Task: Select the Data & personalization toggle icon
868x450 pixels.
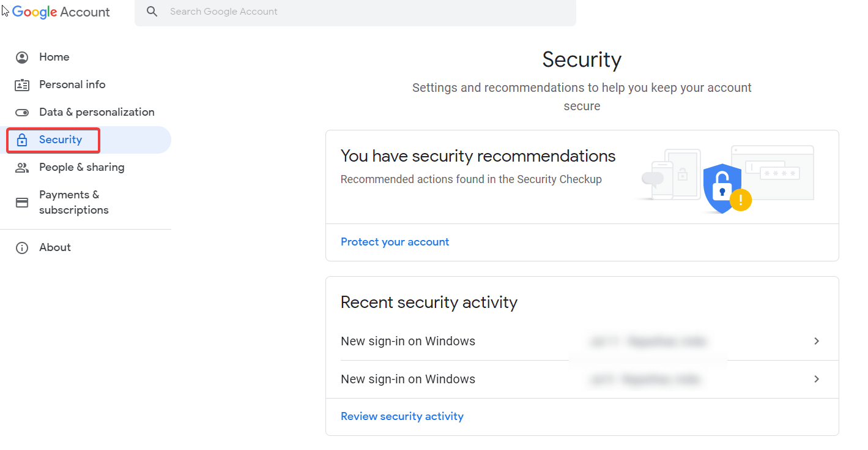Action: (x=22, y=112)
